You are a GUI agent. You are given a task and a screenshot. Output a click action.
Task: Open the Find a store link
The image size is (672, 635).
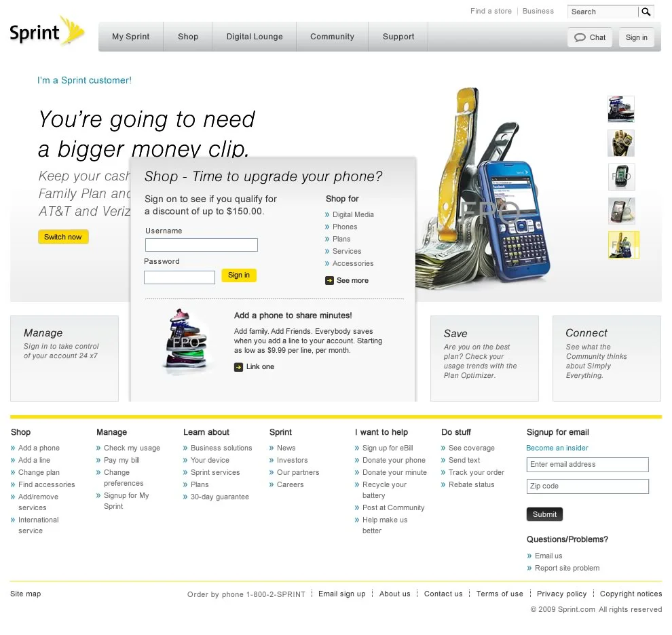coord(491,12)
